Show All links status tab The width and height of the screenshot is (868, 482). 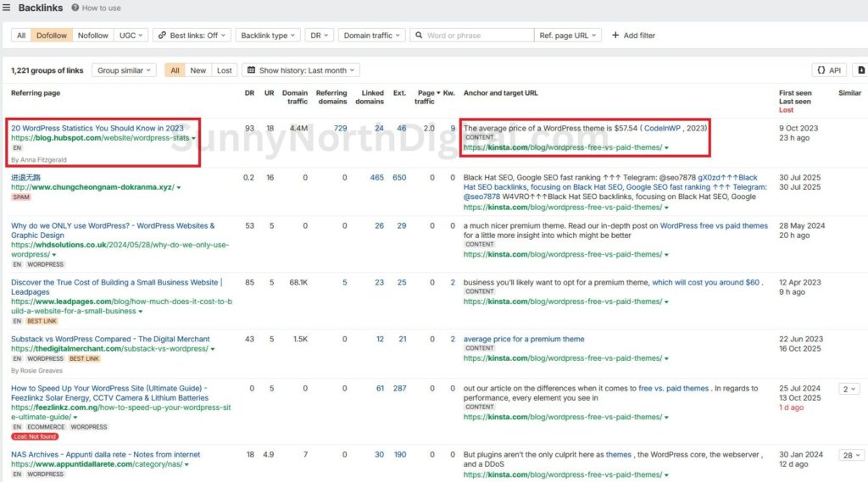pos(175,70)
